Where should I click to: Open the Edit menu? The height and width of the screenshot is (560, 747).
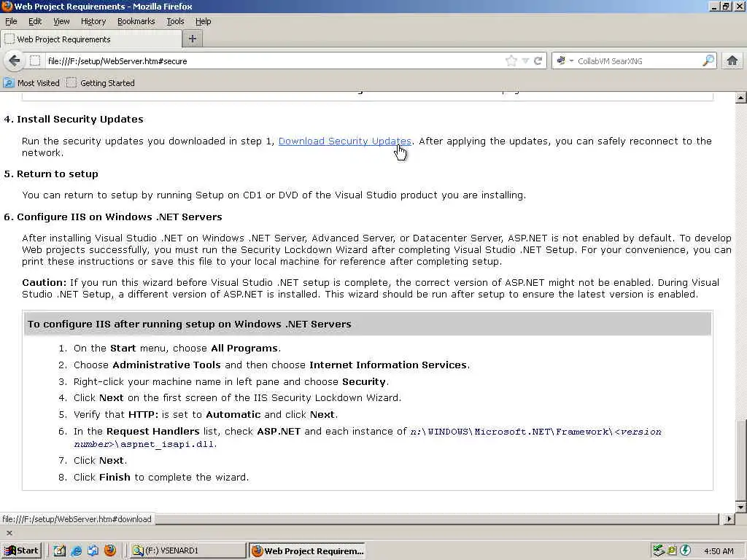point(35,21)
